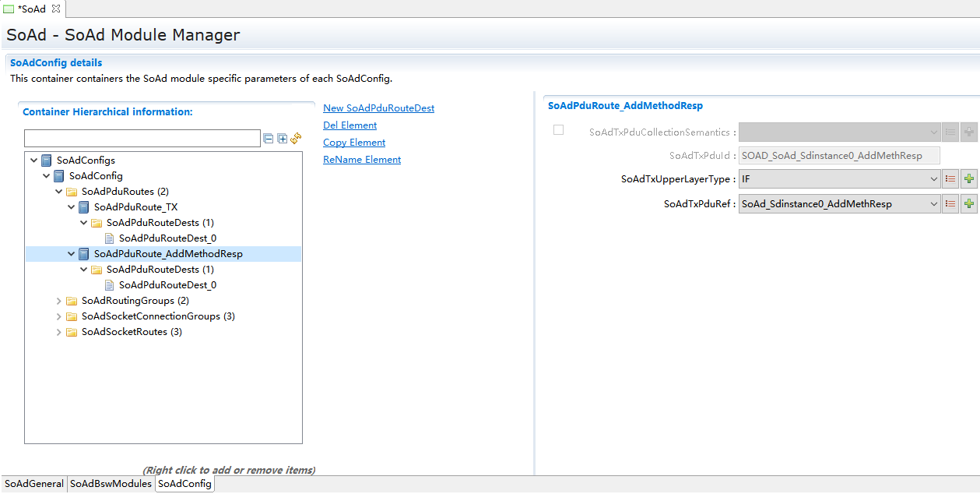The image size is (980, 494).
Task: Click list icon beside SoAdTxUpperLayerType
Action: click(x=950, y=179)
